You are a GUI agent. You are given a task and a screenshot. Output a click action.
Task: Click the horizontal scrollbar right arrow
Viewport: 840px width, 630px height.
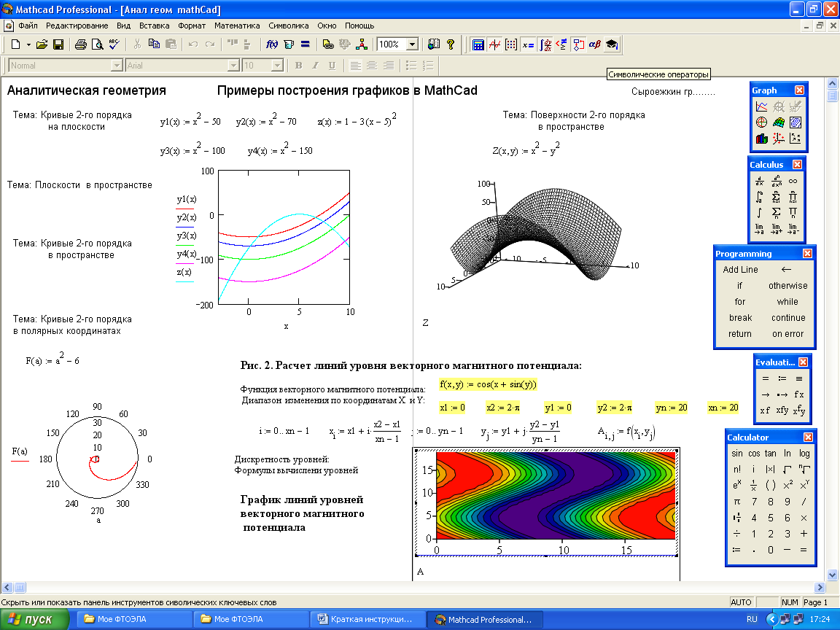coord(820,587)
